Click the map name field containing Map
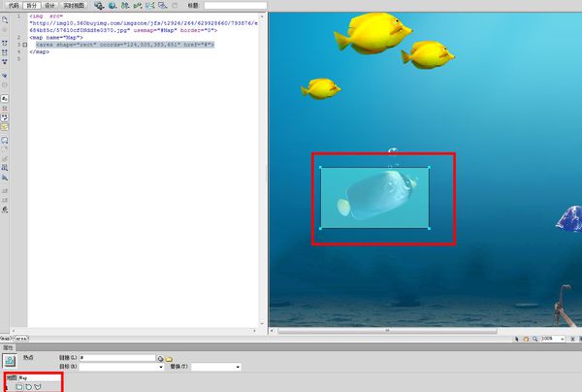This screenshot has height=392, width=582. [x=39, y=377]
